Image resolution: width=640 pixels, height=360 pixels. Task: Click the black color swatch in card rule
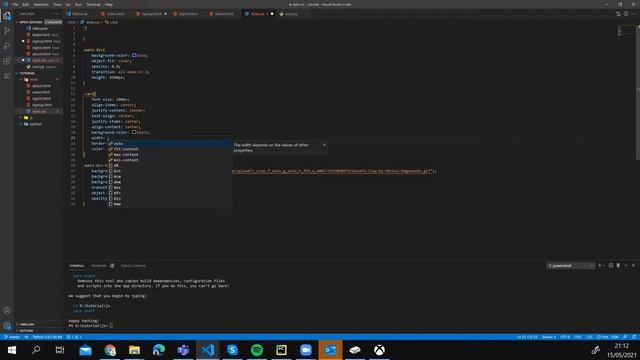(134, 132)
